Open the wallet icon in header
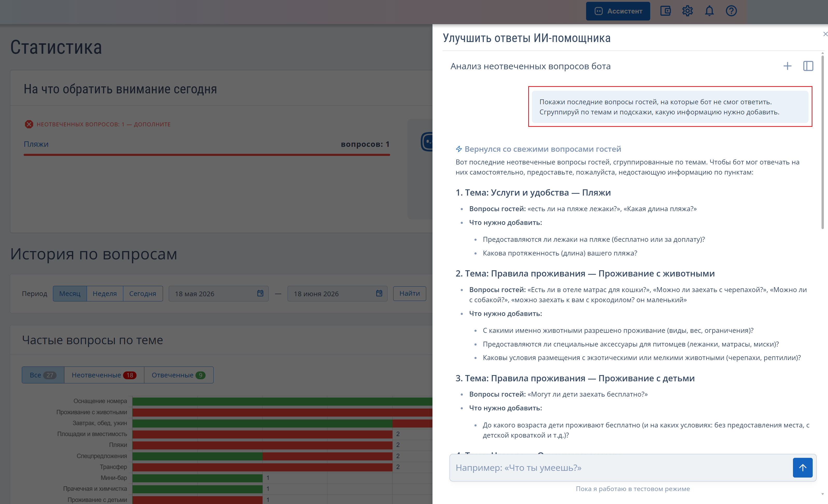828x504 pixels. [665, 11]
